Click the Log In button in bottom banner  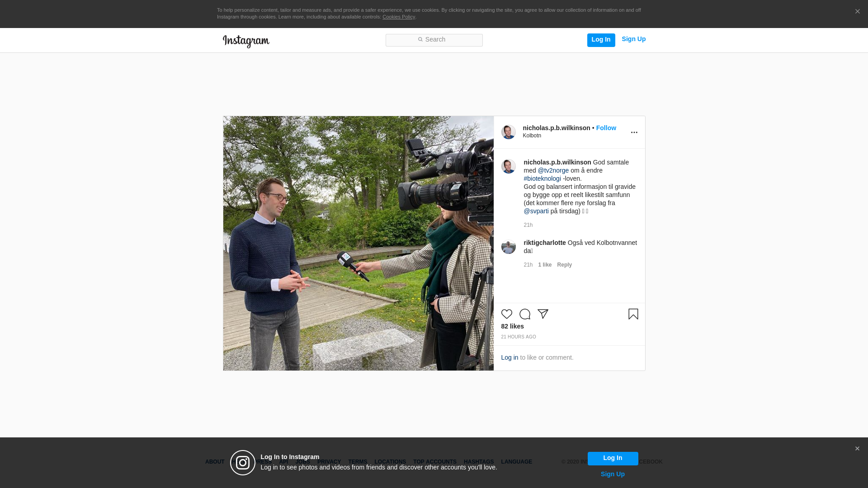click(x=613, y=458)
